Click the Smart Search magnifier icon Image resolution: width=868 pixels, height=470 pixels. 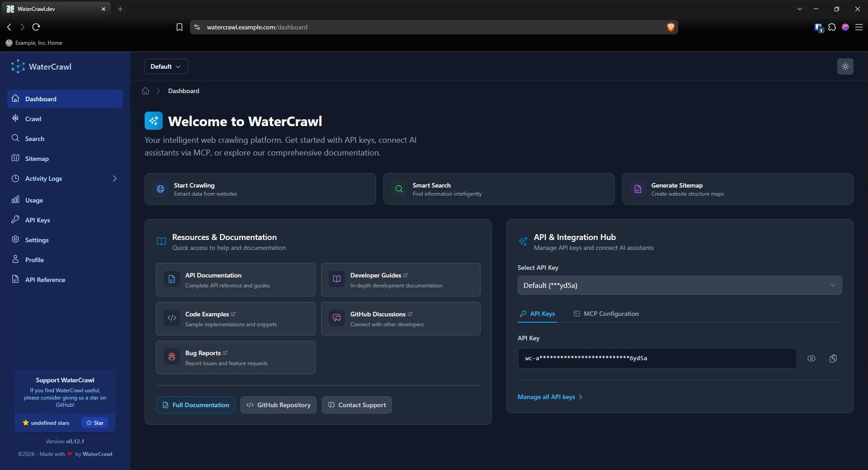pyautogui.click(x=399, y=189)
